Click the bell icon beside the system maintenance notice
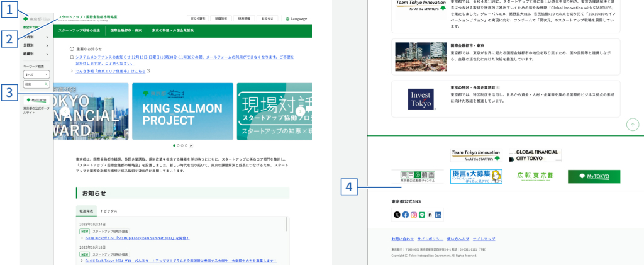Viewport: 644px width, 265px height. (72, 57)
